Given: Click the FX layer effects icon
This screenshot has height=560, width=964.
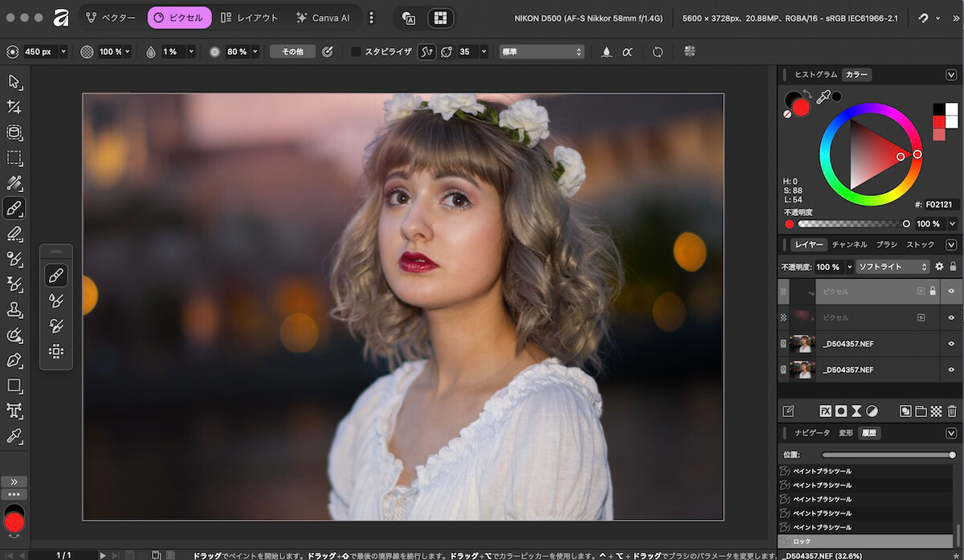Looking at the screenshot, I should pos(825,411).
